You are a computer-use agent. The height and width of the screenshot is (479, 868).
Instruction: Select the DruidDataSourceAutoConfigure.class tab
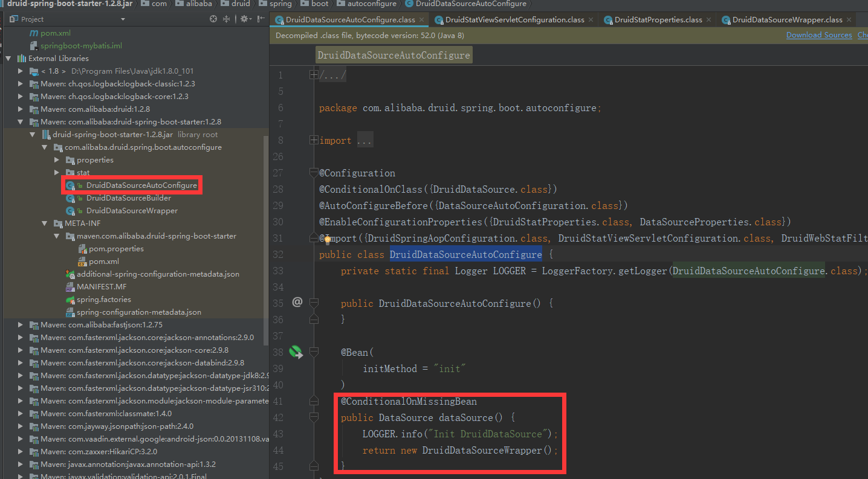point(350,20)
